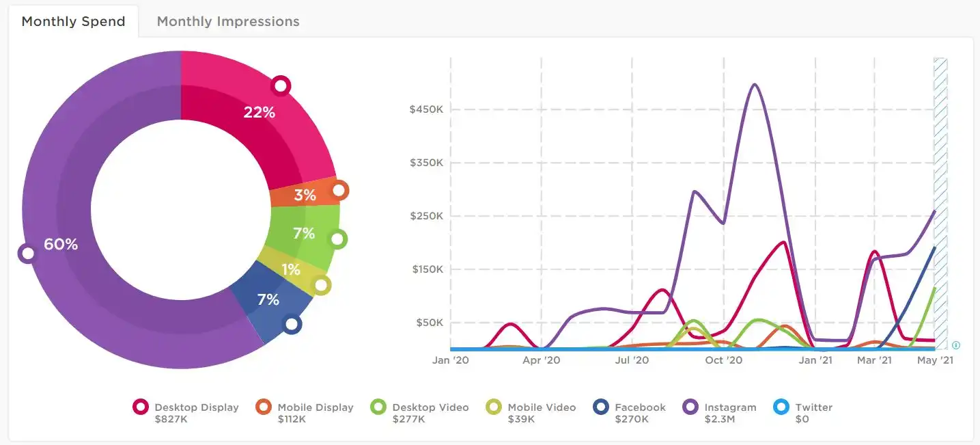Click the Facebook $270K legend label
The image size is (980, 445).
[640, 413]
